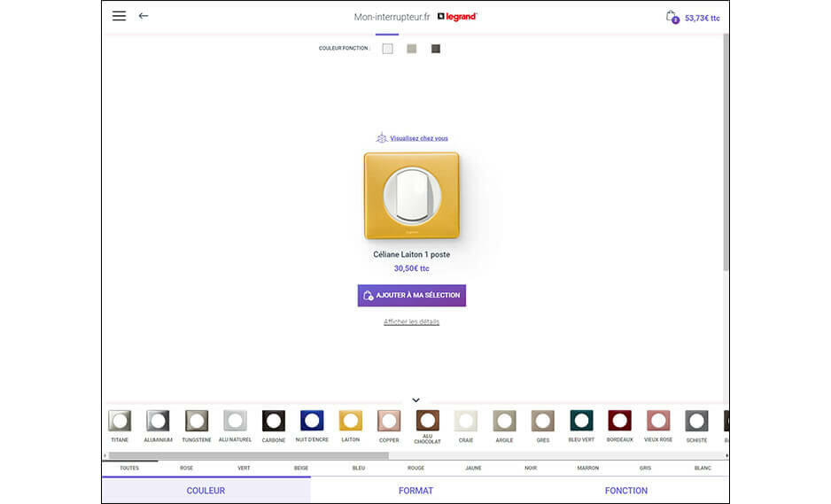
Task: Filter finishes by Noir
Action: coord(531,468)
